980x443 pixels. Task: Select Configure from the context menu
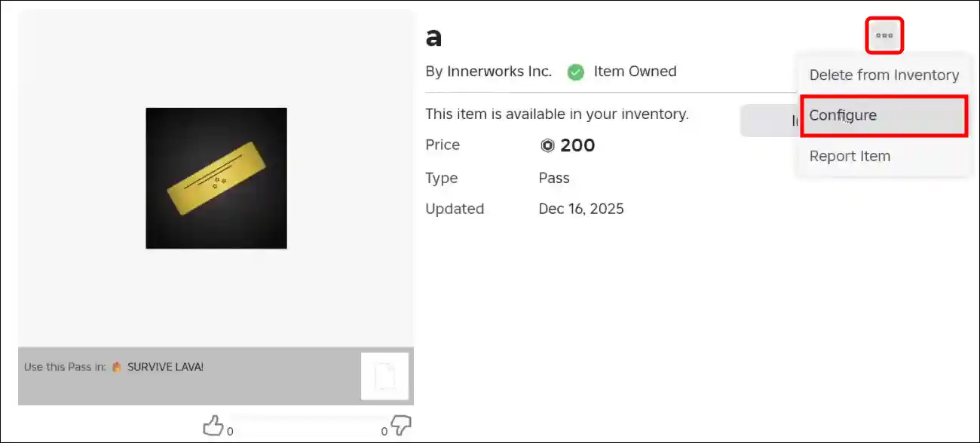842,115
